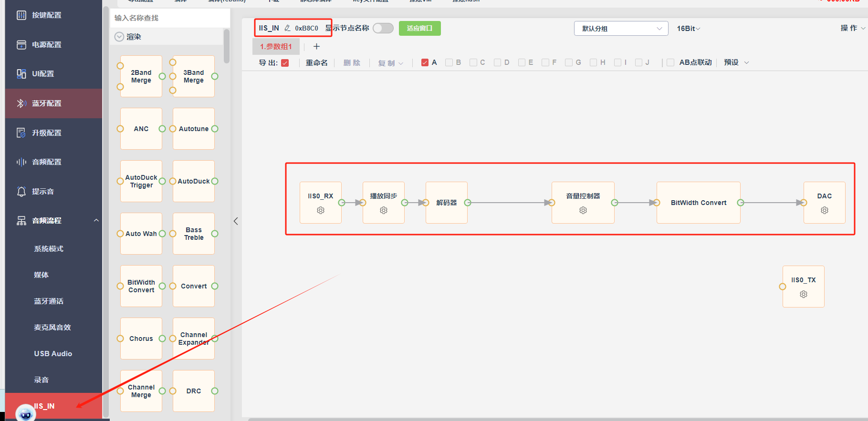
Task: Uncheck the 导出 checkbox
Action: click(285, 63)
